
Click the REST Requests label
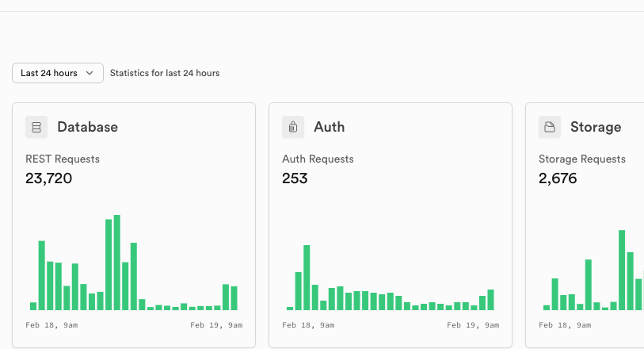coord(63,159)
